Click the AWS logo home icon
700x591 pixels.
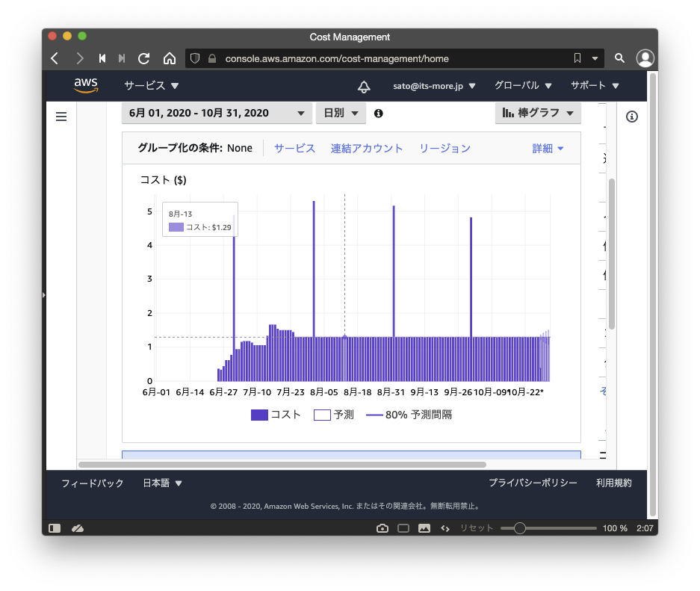86,86
